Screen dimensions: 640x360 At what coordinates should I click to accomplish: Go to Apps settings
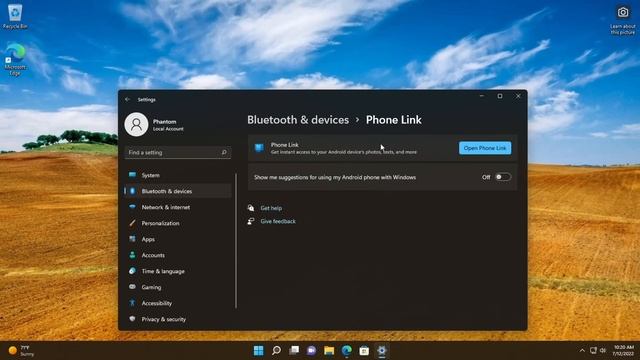pyautogui.click(x=178, y=239)
